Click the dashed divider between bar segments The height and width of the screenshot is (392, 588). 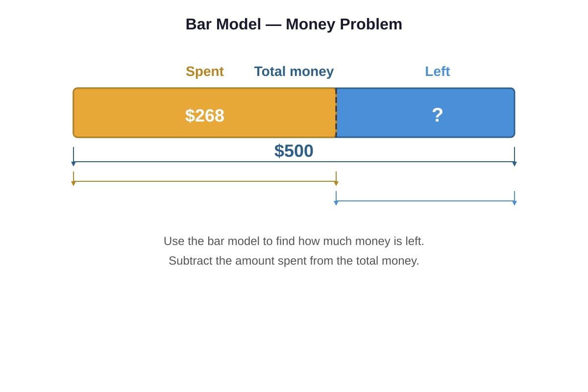336,113
